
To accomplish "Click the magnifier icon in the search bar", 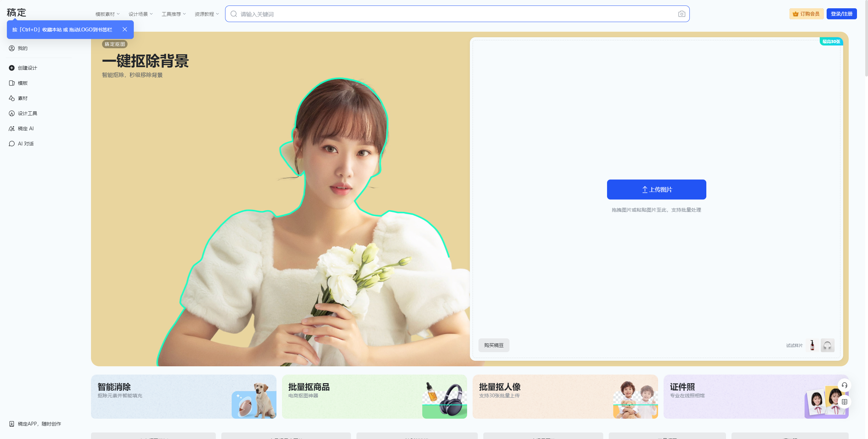I will (234, 14).
